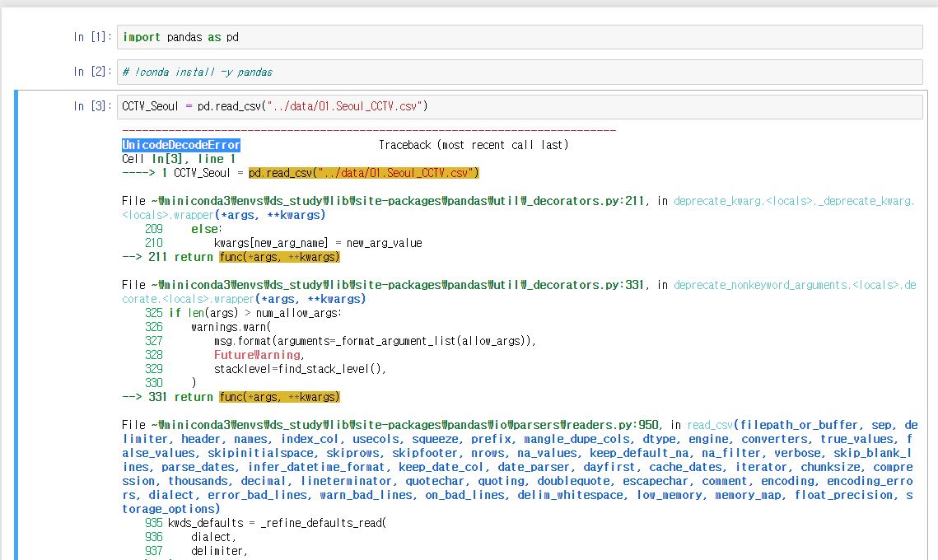938x560 pixels.
Task: Click the 'warnings.warn(' line 326
Action: coord(231,327)
